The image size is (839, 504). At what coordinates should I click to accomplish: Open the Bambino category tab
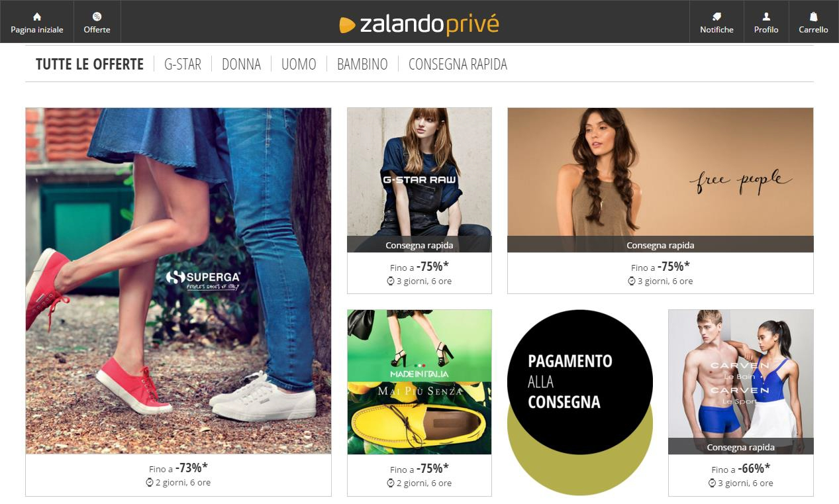(362, 64)
